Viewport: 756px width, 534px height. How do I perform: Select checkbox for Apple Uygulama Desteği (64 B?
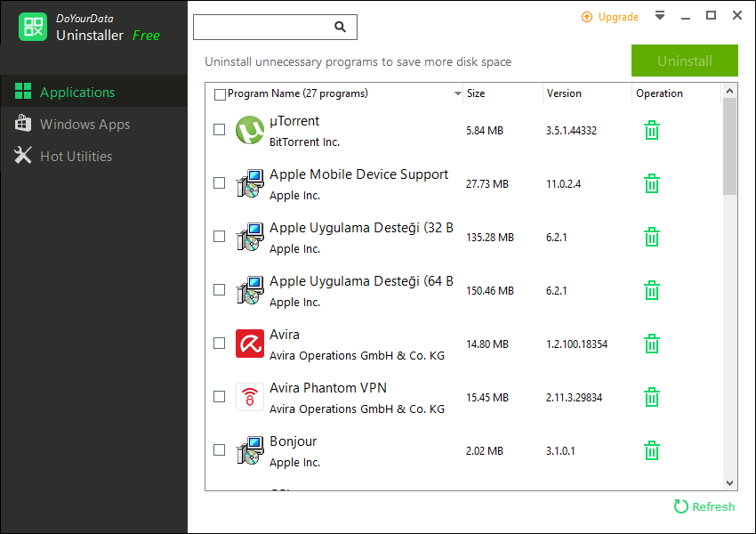[x=220, y=290]
